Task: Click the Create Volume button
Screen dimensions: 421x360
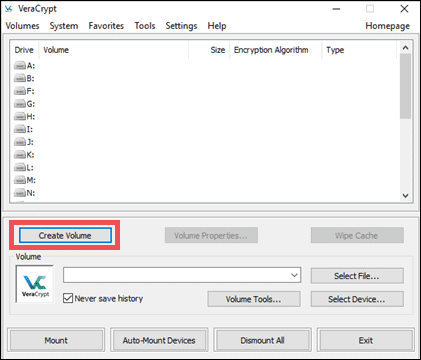Action: (x=65, y=235)
